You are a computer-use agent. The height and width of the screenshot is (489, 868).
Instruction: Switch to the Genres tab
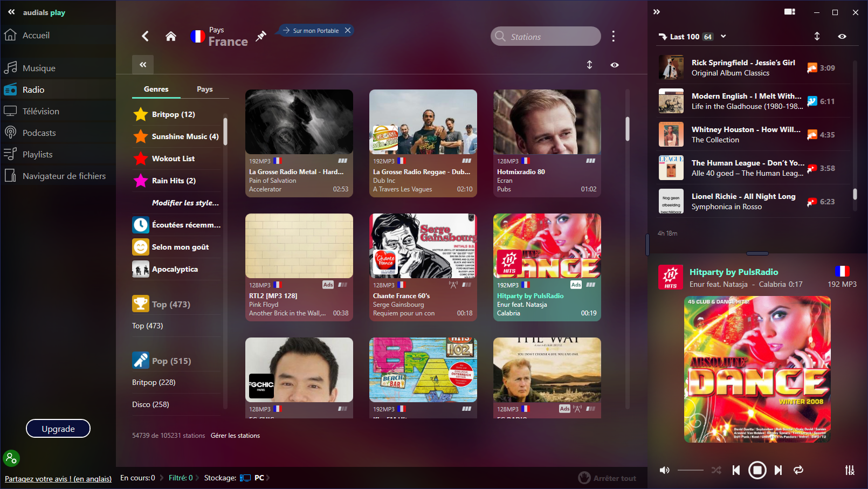point(156,89)
